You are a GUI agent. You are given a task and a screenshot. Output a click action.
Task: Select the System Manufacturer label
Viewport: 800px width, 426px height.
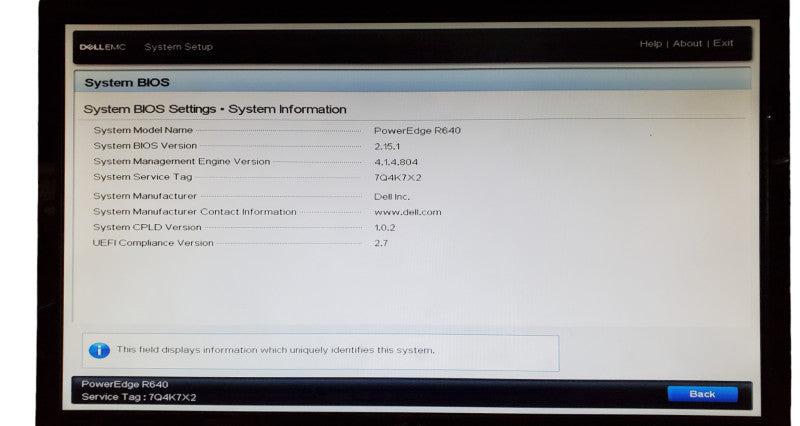pos(144,196)
